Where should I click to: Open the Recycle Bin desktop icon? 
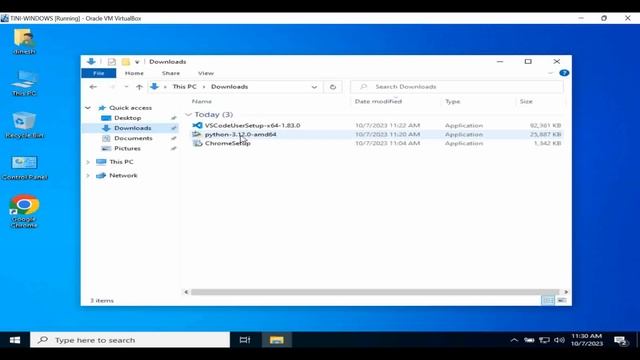24,125
